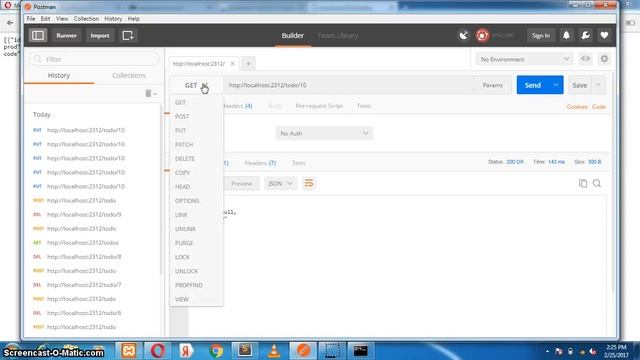Click the Preview response view button
640x360 pixels.
click(242, 184)
